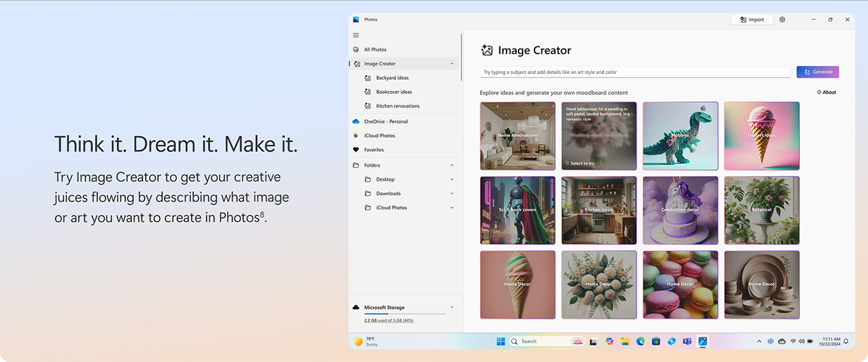
Task: Collapse the Image Creator sidebar section
Action: point(452,64)
